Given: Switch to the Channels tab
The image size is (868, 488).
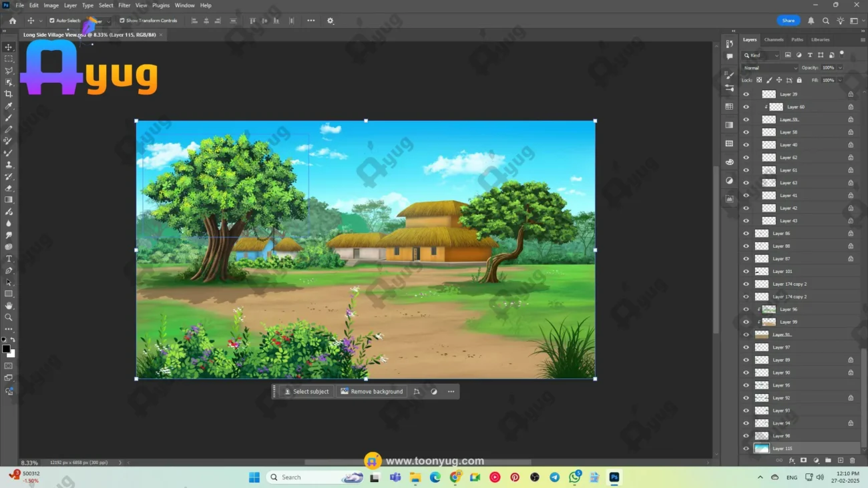Looking at the screenshot, I should (x=774, y=40).
